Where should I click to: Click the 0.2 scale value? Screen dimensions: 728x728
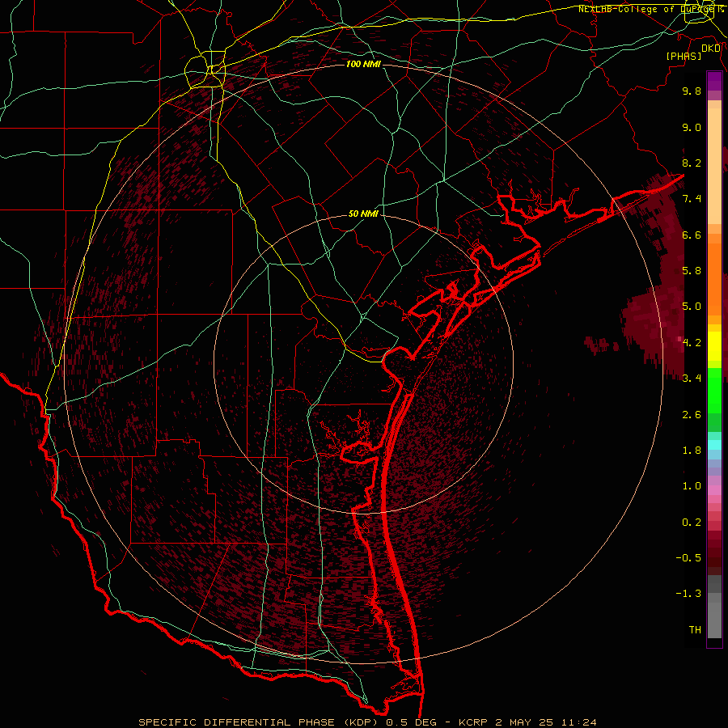(692, 523)
